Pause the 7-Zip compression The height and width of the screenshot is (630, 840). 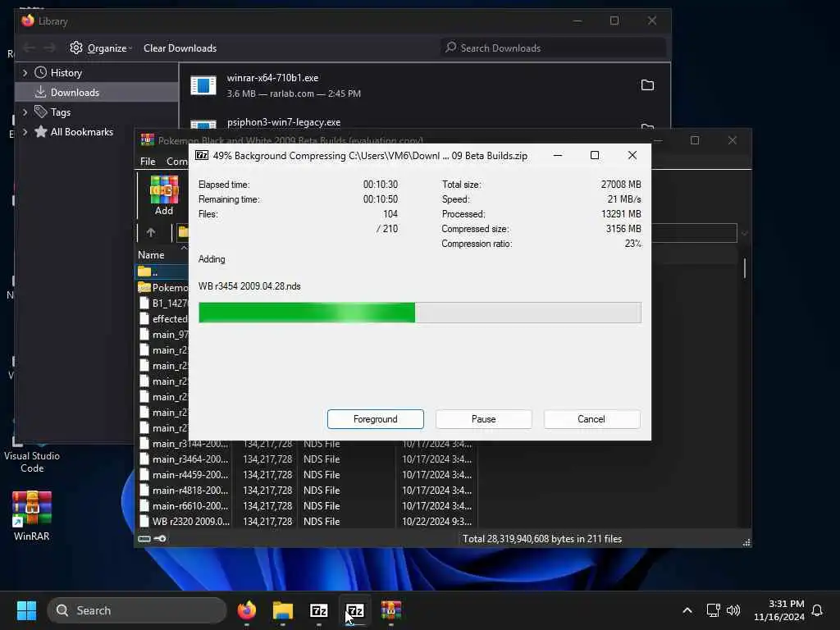[483, 419]
